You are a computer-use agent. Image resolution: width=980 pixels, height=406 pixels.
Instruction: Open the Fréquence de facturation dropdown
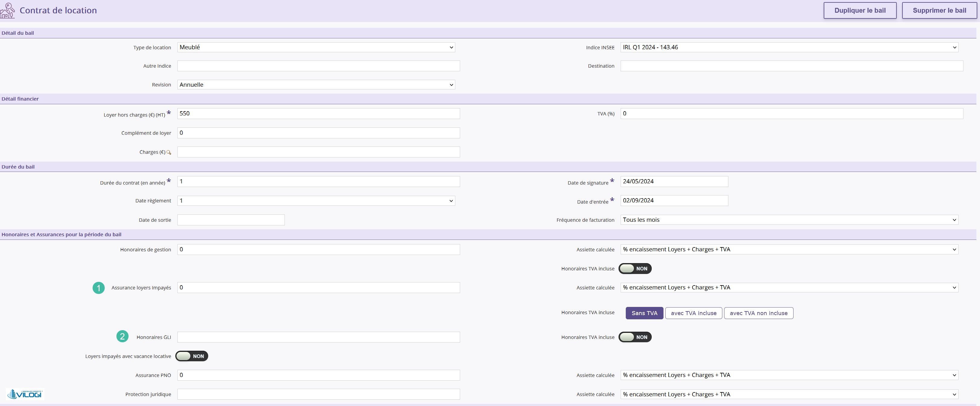[789, 220]
